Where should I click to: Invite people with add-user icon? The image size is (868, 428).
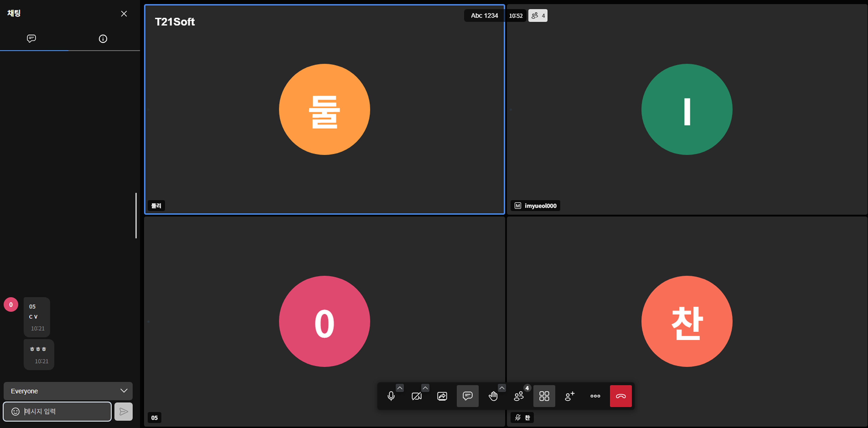tap(569, 396)
